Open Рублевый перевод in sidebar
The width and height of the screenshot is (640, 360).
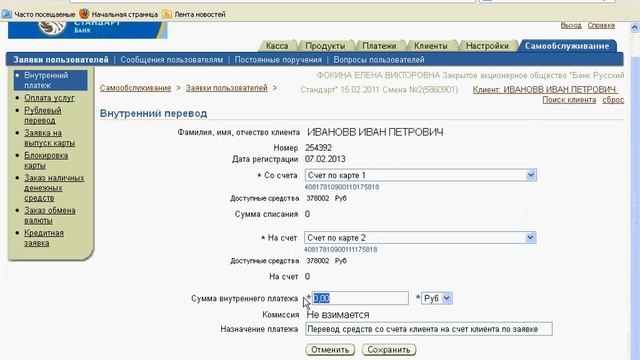[x=42, y=116]
